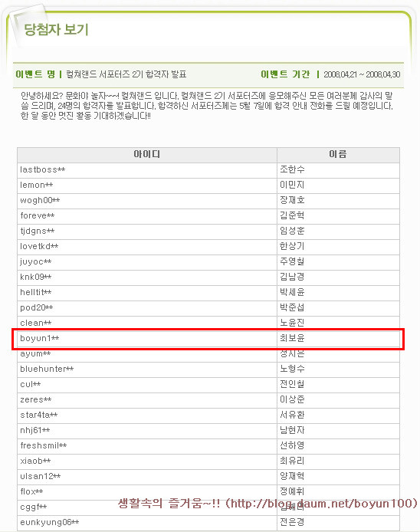Click the name 장재호

pos(292,200)
